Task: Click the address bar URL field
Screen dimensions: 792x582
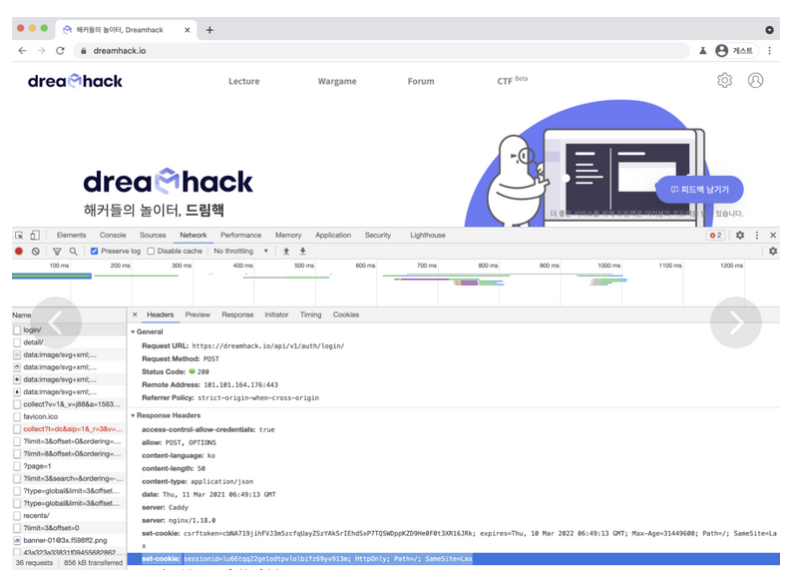Action: point(381,51)
